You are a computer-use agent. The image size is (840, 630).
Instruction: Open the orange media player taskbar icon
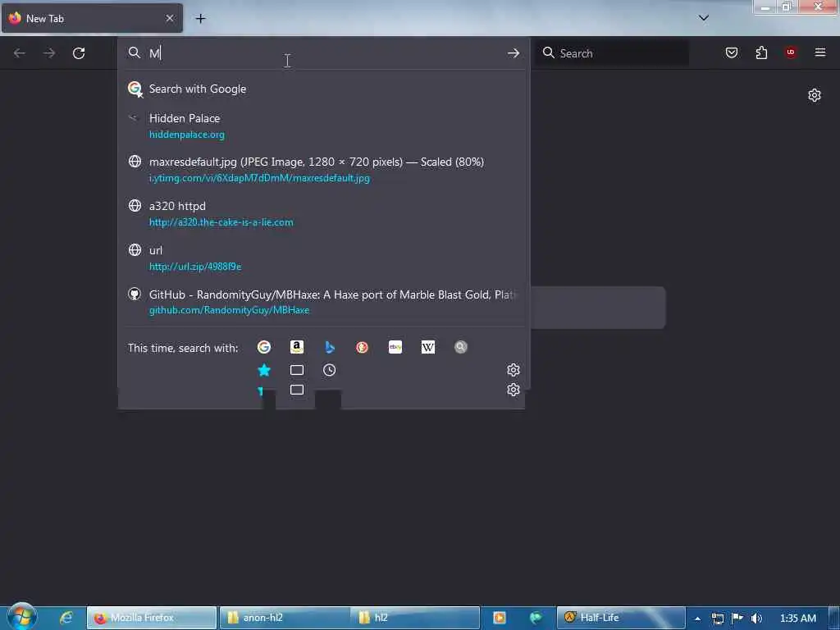pyautogui.click(x=500, y=618)
